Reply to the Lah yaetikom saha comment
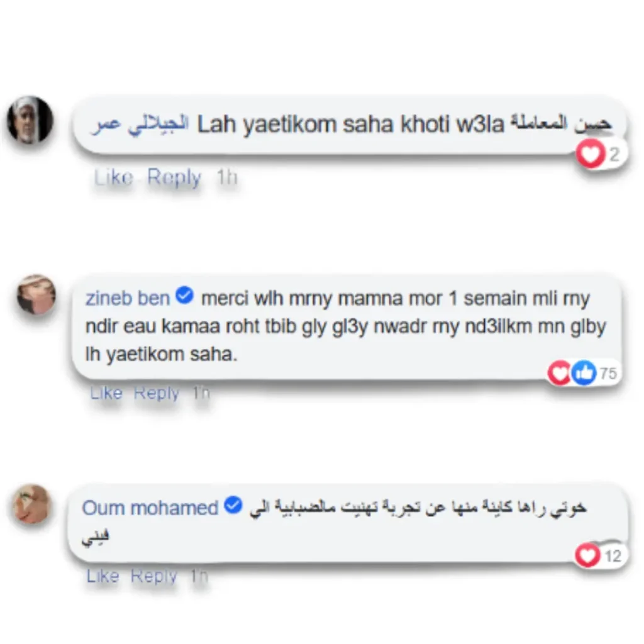 (x=174, y=177)
